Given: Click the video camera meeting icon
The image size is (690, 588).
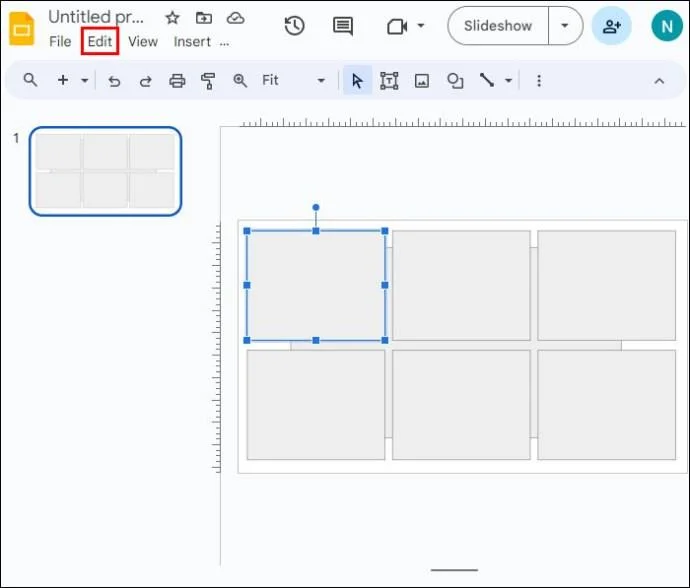Looking at the screenshot, I should 396,26.
